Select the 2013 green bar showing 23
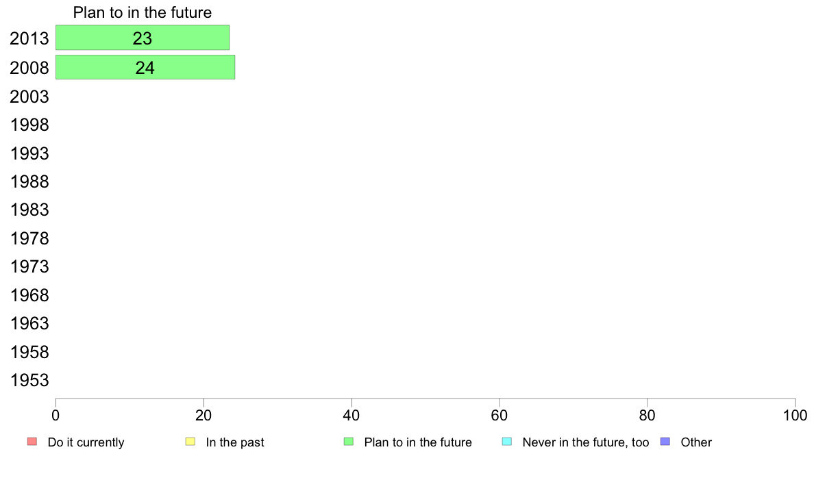 click(143, 38)
